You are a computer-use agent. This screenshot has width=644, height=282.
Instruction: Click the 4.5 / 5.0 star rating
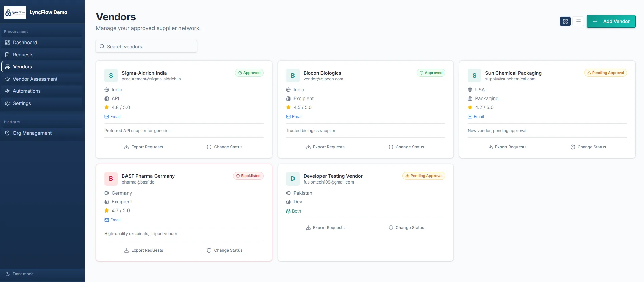click(x=299, y=107)
